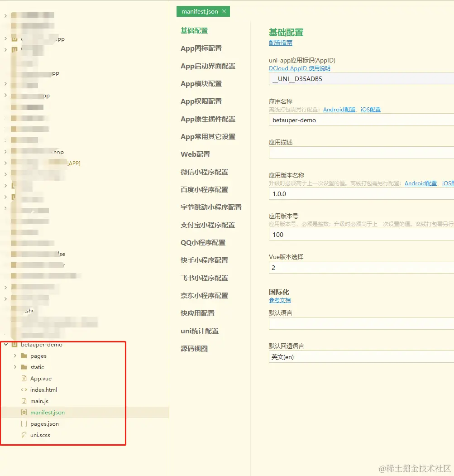
Task: Click the static folder icon
Action: [24, 367]
